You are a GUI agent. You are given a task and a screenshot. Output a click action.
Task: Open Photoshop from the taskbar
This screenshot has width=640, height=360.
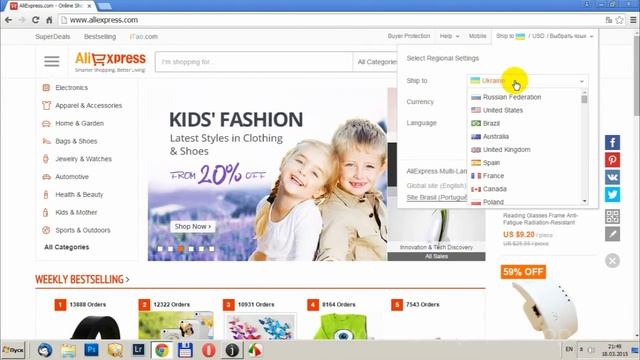[91, 350]
